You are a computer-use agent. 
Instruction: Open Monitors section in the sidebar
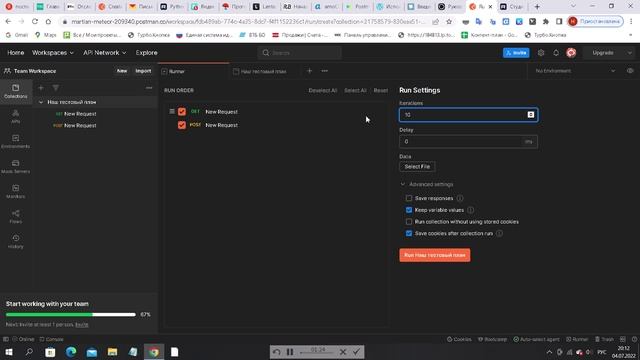tap(16, 191)
